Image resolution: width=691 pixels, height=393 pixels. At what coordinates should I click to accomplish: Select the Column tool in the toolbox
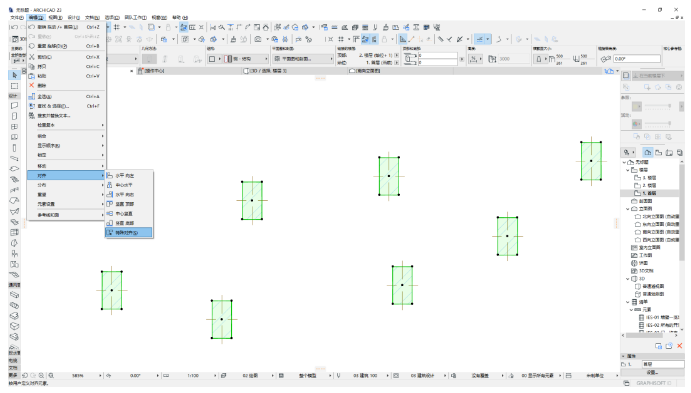point(14,148)
